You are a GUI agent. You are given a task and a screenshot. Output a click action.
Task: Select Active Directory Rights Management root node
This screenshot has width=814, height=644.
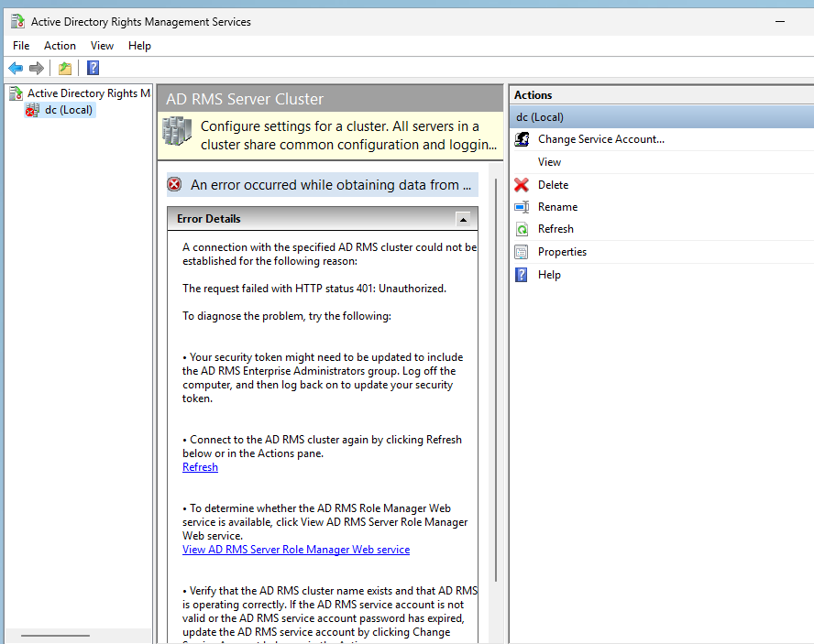tap(88, 93)
